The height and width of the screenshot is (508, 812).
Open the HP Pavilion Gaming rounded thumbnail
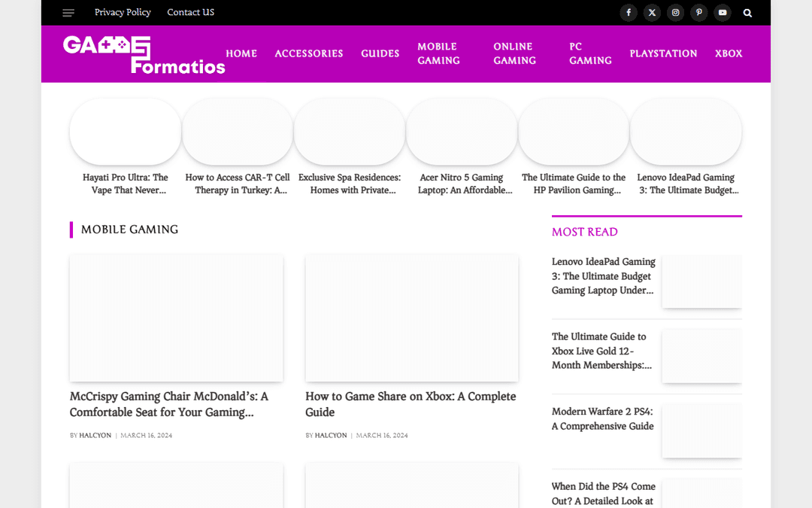point(574,132)
